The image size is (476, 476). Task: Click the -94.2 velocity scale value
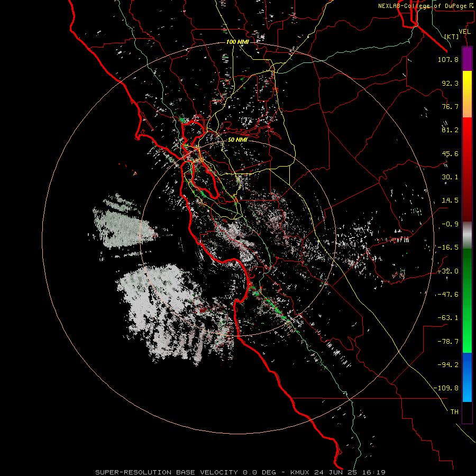pos(448,364)
